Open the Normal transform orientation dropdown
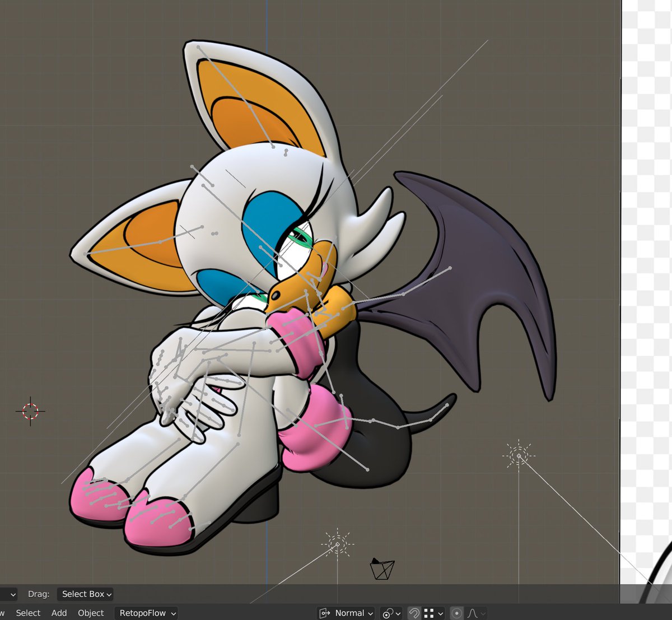 point(347,613)
